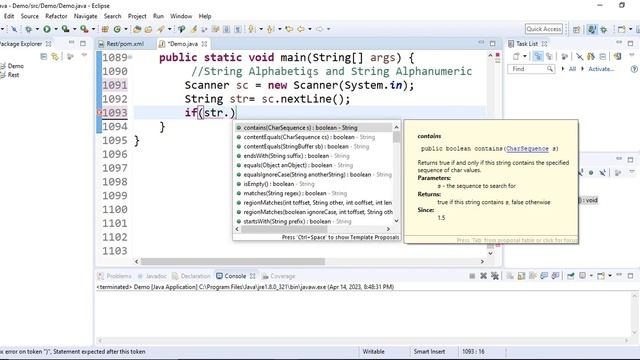Image resolution: width=640 pixels, height=360 pixels.
Task: Open the Source menu
Action: [x=30, y=16]
